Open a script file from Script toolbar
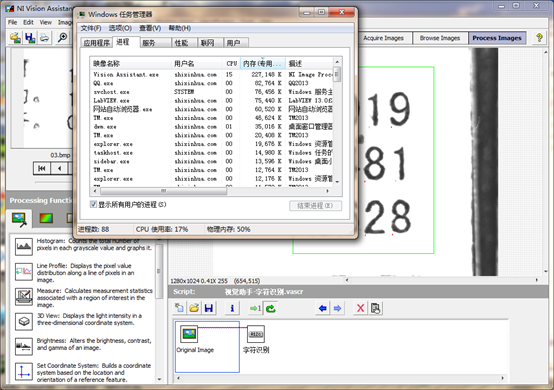Image resolution: width=554 pixels, height=390 pixels. click(194, 308)
